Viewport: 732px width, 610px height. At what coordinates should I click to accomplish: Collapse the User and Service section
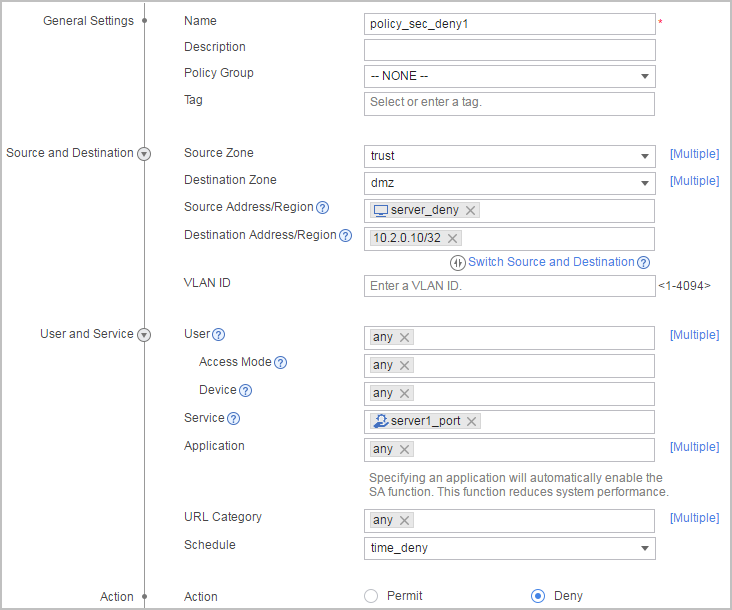coord(144,335)
